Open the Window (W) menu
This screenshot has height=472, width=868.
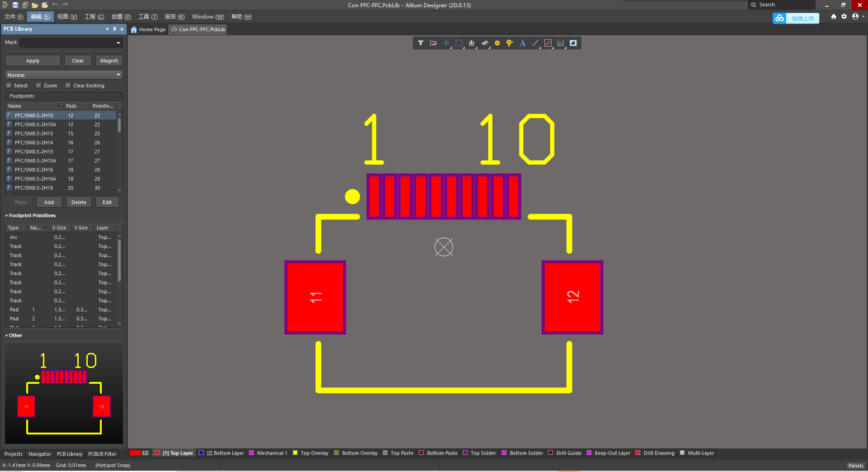tap(208, 17)
